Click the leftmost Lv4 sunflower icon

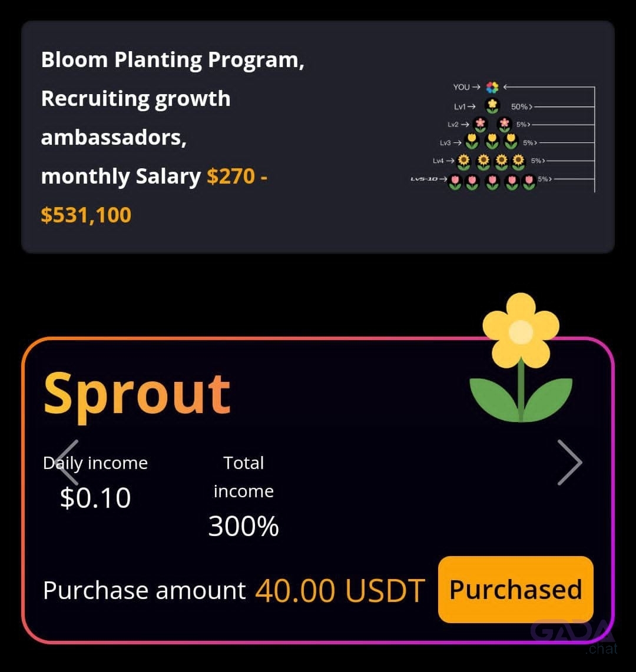[463, 162]
